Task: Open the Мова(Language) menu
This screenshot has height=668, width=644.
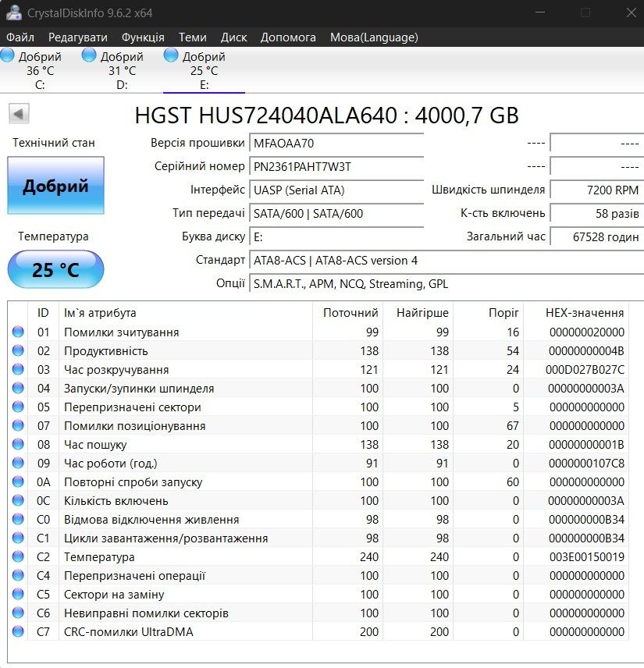Action: tap(374, 37)
